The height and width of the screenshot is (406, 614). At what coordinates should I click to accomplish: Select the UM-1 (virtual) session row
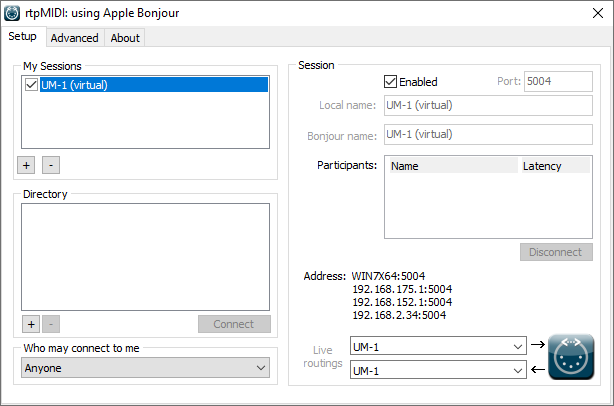(154, 85)
